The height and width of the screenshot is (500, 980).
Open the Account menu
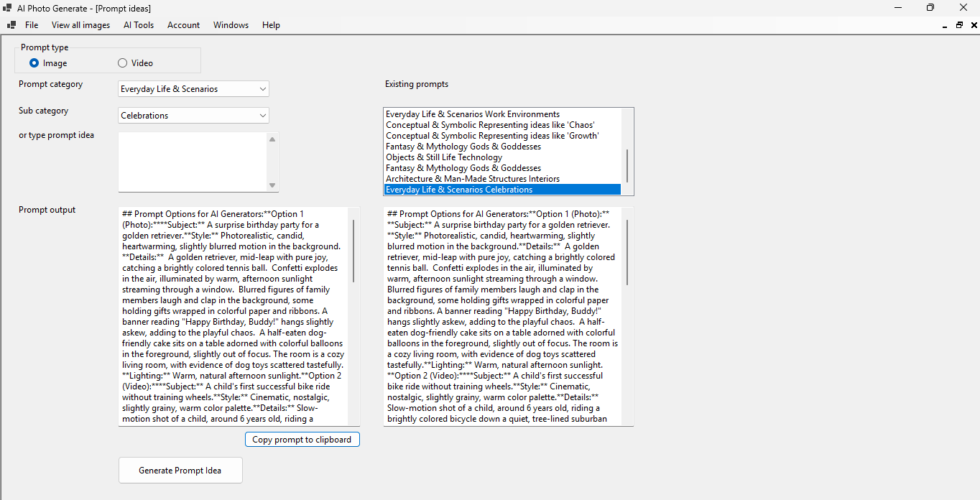(183, 25)
